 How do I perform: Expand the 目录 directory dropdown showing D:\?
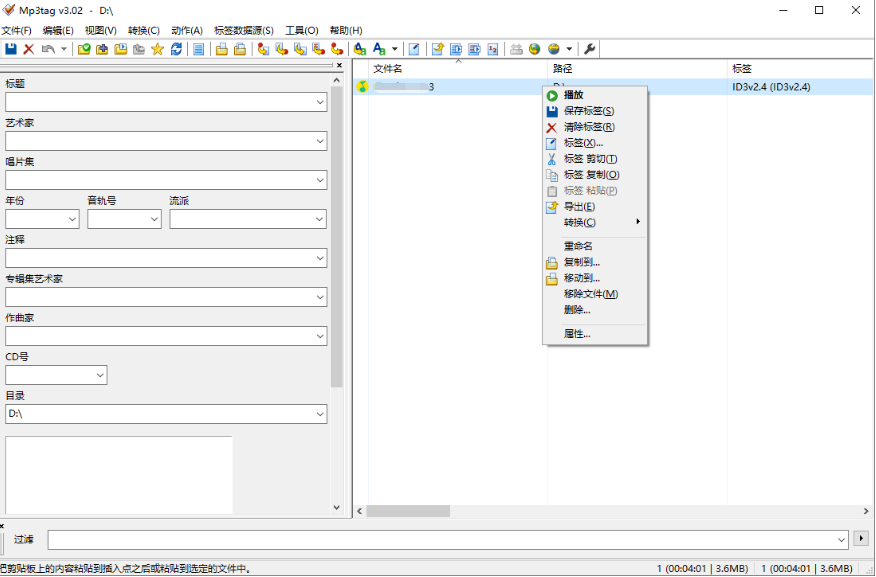(x=320, y=414)
